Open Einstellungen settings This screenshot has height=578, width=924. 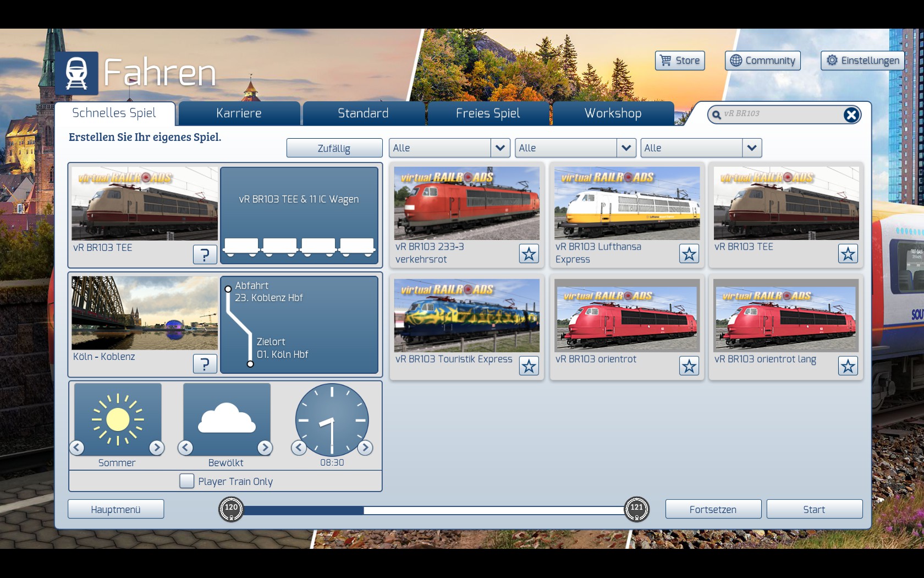point(862,61)
